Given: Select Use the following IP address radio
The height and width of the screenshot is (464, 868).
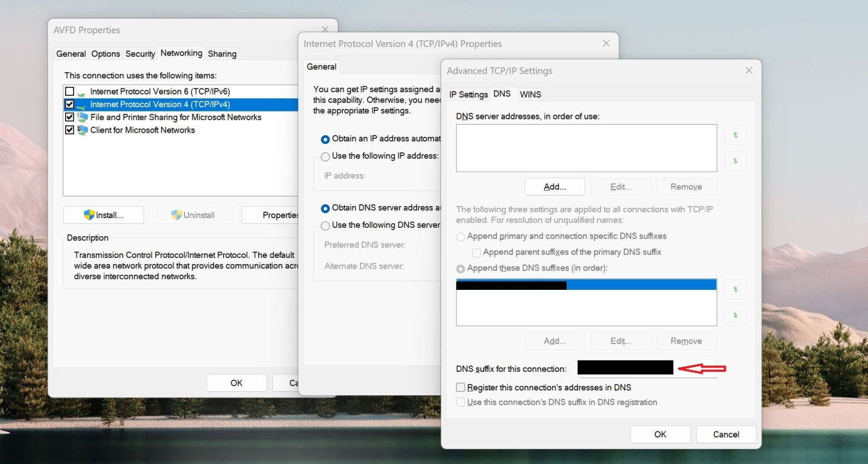Looking at the screenshot, I should coord(325,156).
